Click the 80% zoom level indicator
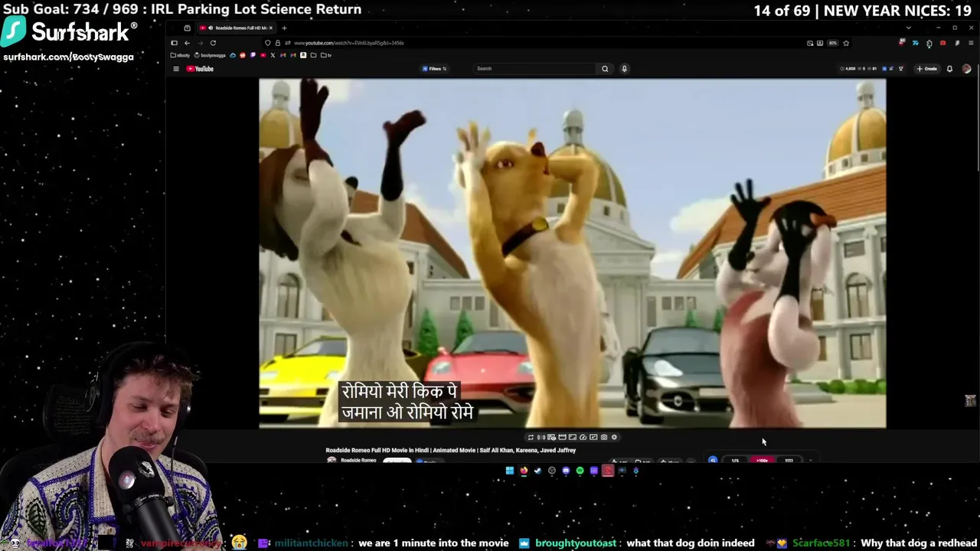 [x=833, y=43]
